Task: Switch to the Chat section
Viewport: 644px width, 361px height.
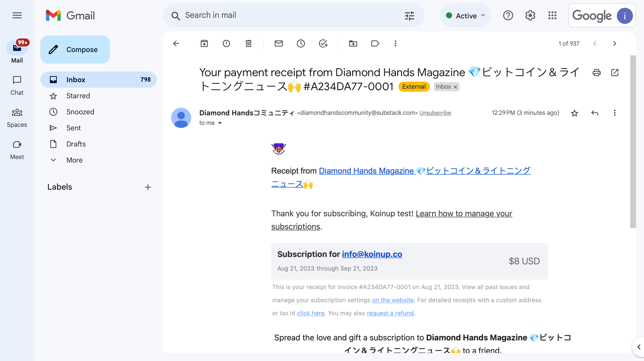Action: pos(17,85)
